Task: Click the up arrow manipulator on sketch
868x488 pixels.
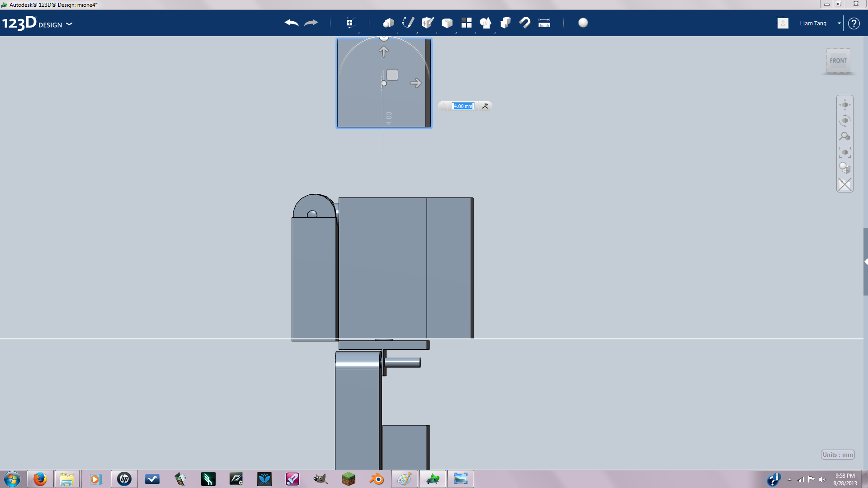Action: (x=383, y=52)
